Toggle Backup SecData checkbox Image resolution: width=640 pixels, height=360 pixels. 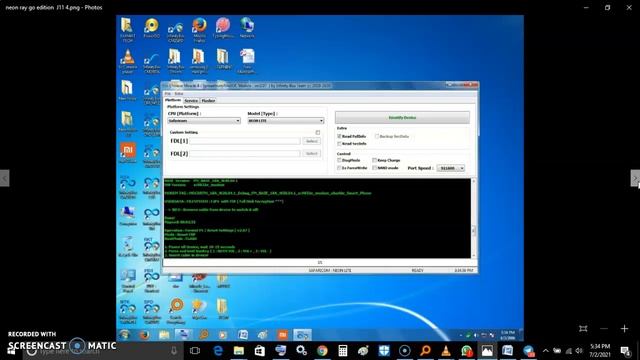(x=377, y=136)
